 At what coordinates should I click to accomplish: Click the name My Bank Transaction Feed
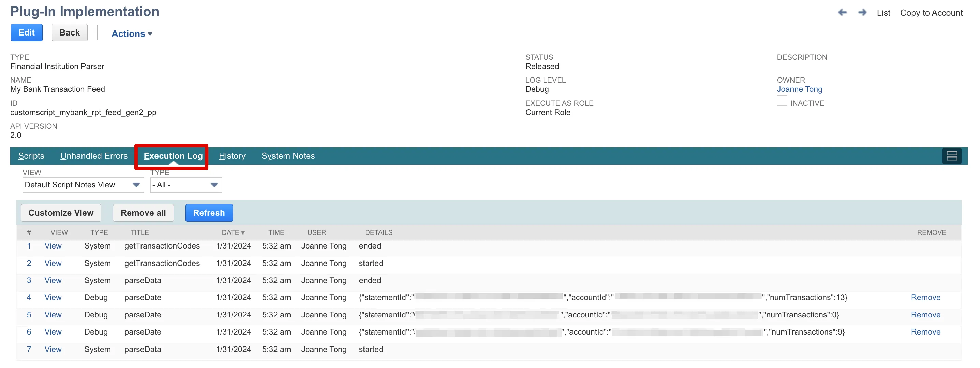pyautogui.click(x=57, y=89)
